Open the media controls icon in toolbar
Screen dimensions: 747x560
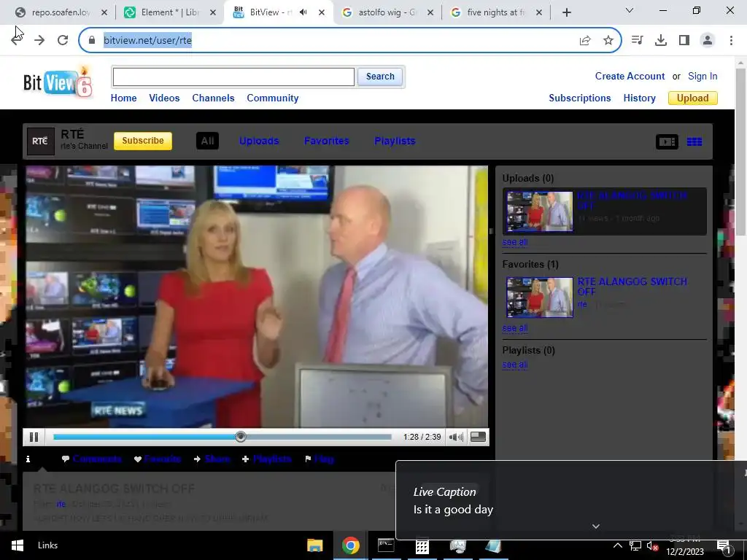tap(637, 40)
